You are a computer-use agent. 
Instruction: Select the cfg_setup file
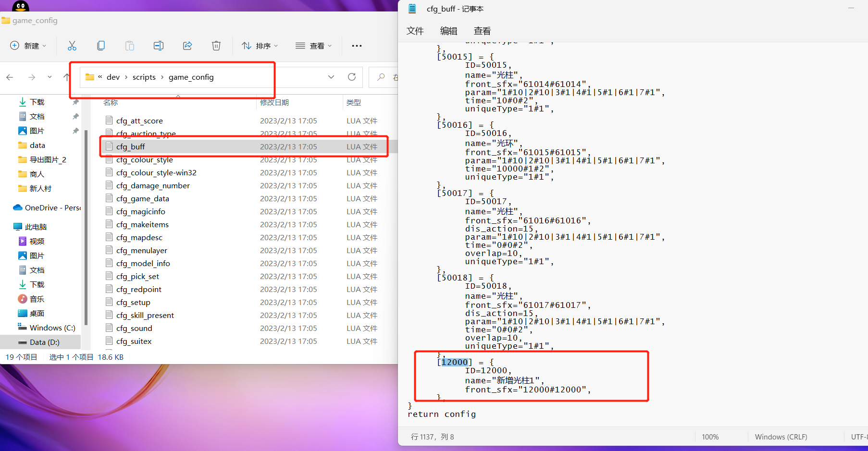[x=133, y=302]
